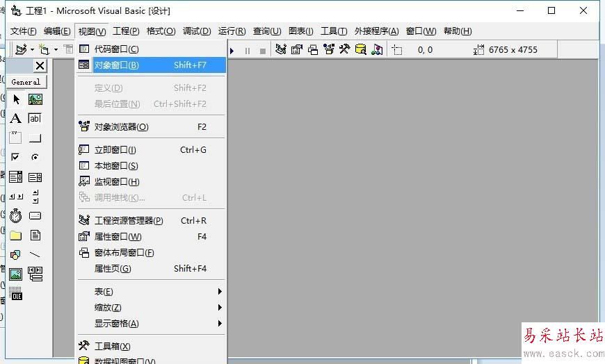Select the ComboBox control tool
This screenshot has height=364, width=605.
pyautogui.click(x=16, y=177)
